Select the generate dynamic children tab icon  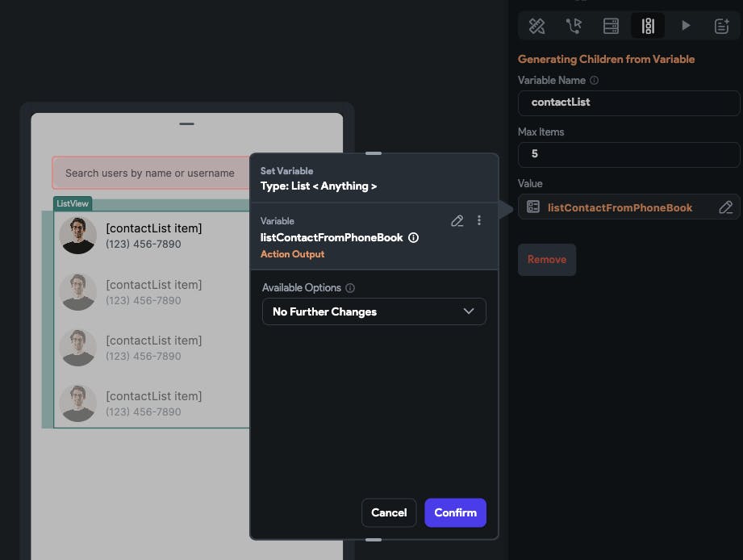pos(648,26)
